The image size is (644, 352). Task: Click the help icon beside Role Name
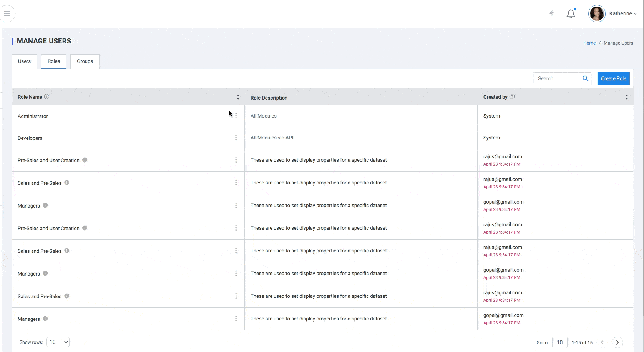point(46,96)
